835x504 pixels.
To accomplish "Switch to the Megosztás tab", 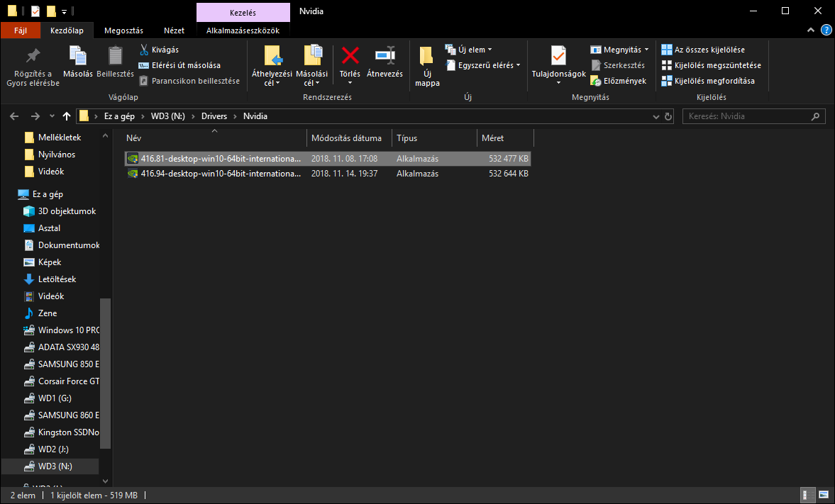I will click(123, 30).
